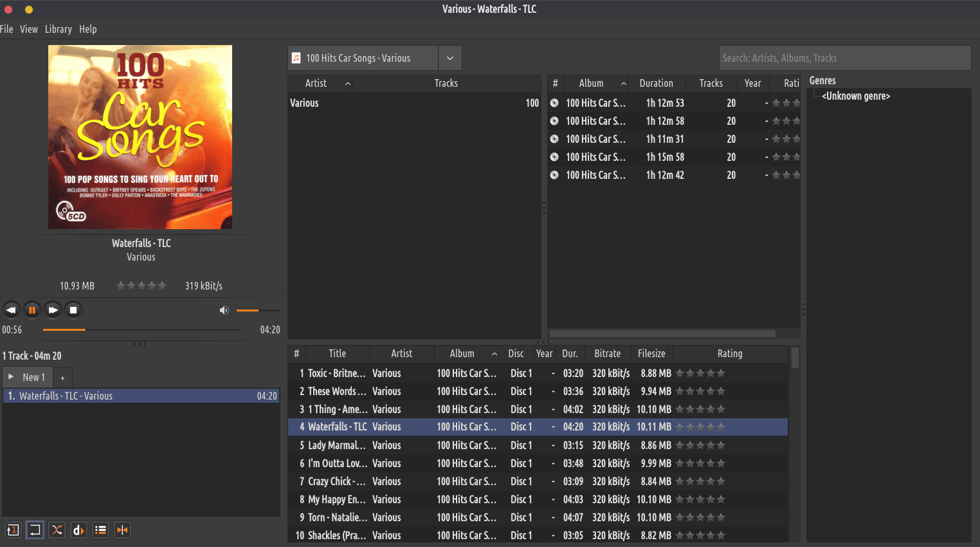Sort the album list by the Album column

pyautogui.click(x=596, y=84)
